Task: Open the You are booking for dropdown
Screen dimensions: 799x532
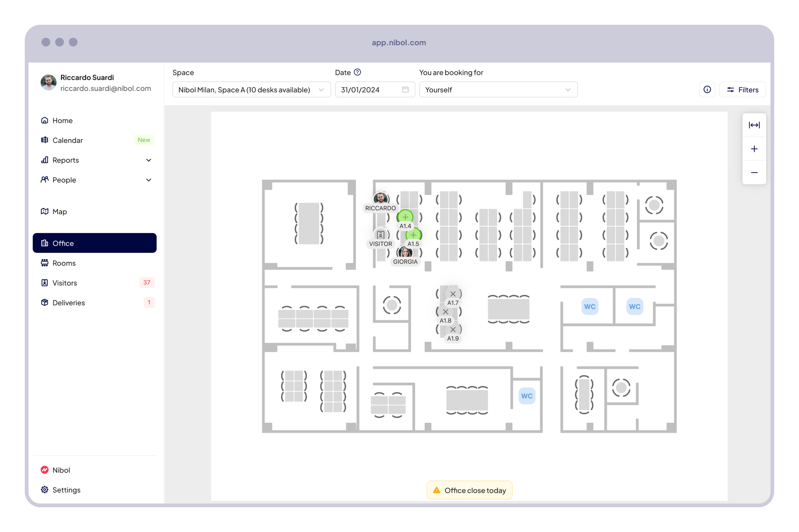Action: point(498,89)
